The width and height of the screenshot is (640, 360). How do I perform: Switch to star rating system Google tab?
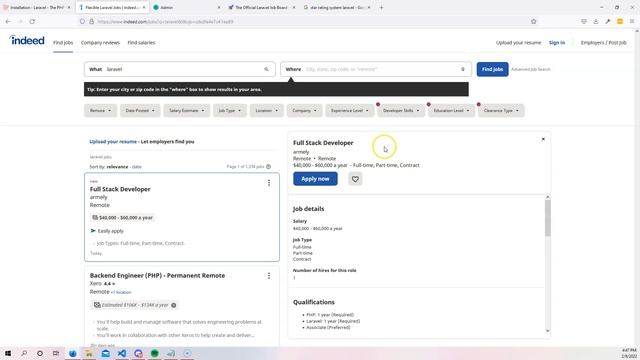(x=337, y=7)
